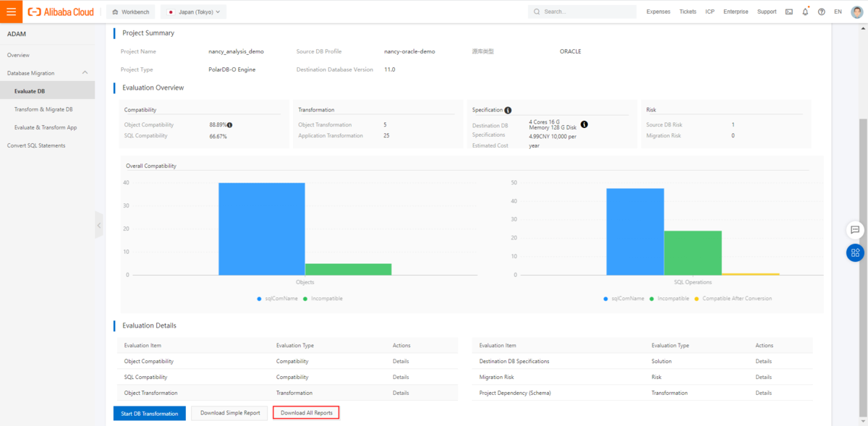Open Details for Object Compatibility row
Viewport: 868px width, 426px height.
click(x=401, y=361)
